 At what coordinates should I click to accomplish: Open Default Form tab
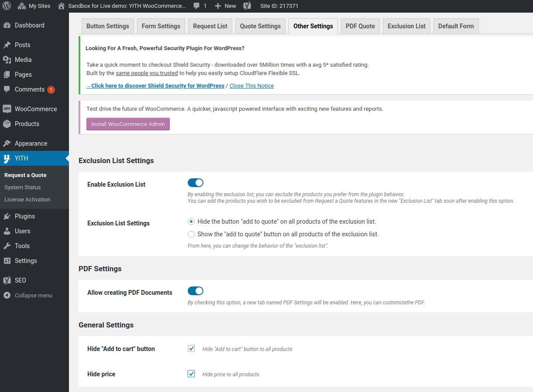click(456, 26)
